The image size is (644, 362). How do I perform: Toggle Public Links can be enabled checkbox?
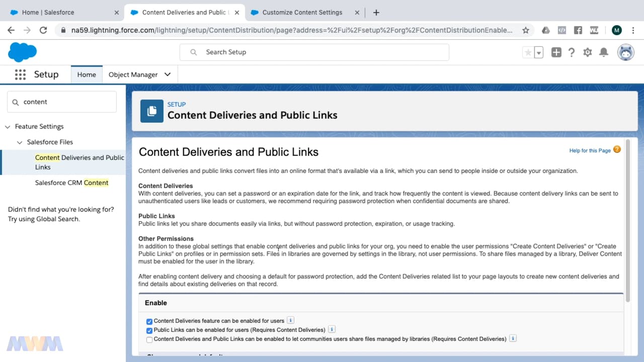click(149, 330)
